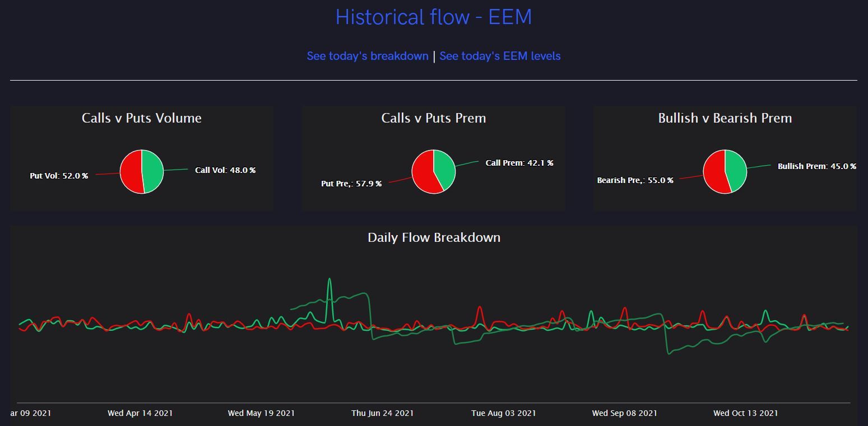Click the red Bearish Prem pie slice
This screenshot has width=868, height=426.
(714, 172)
